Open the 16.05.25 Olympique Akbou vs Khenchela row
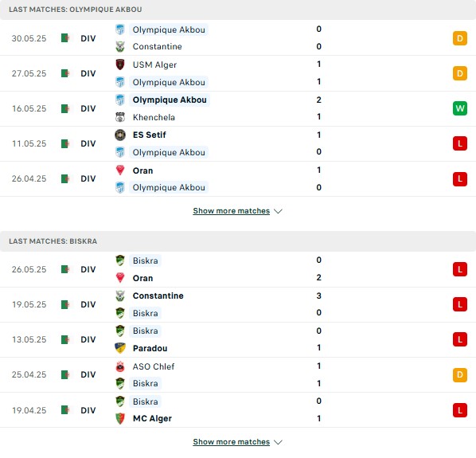This screenshot has height=458, width=476. pyautogui.click(x=238, y=109)
